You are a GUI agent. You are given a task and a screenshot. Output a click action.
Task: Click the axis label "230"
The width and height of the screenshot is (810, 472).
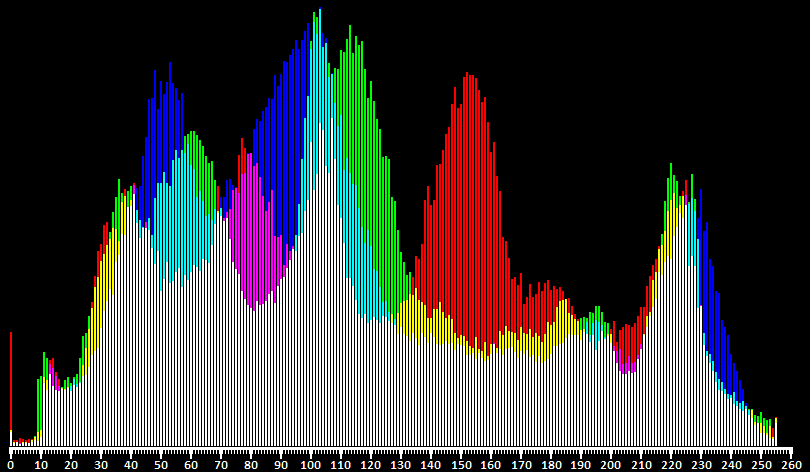pyautogui.click(x=701, y=464)
